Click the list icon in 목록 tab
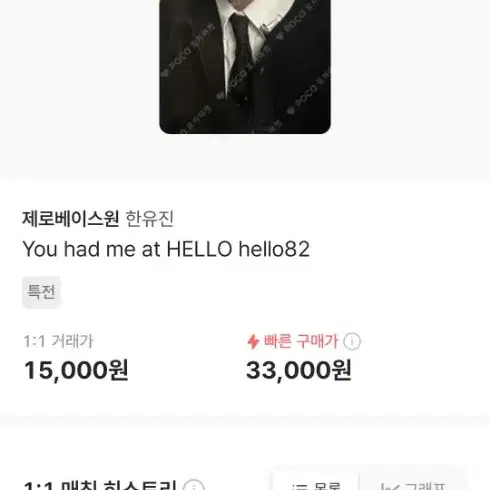The width and height of the screenshot is (490, 490). (x=297, y=487)
